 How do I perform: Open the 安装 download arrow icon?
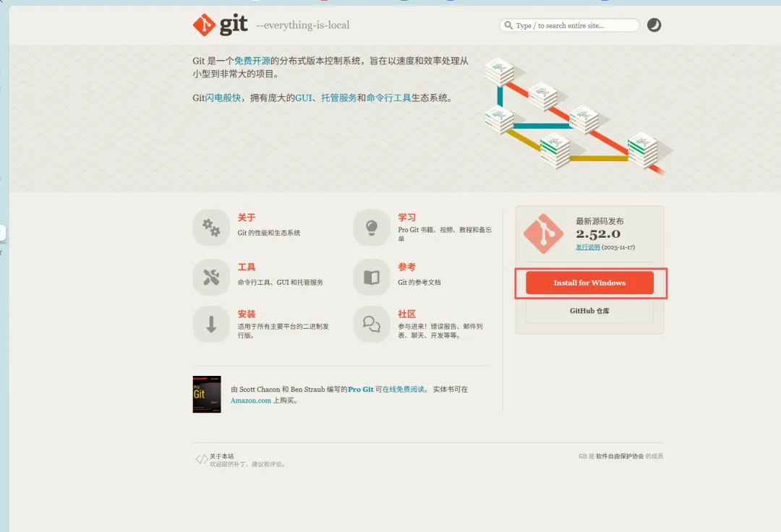pos(211,324)
